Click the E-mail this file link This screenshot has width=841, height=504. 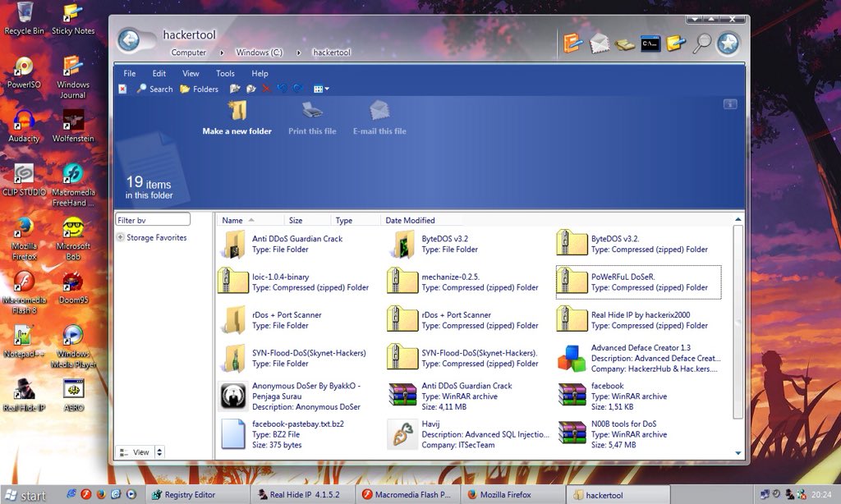pyautogui.click(x=379, y=131)
